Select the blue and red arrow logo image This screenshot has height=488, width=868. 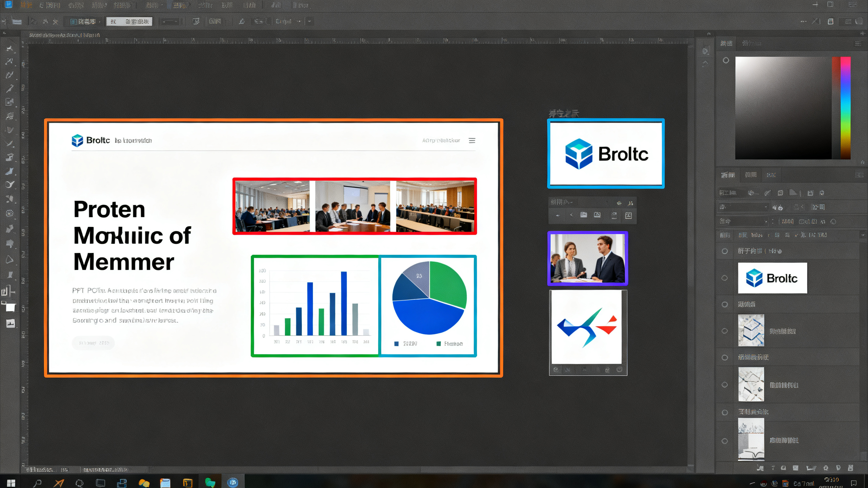(586, 327)
